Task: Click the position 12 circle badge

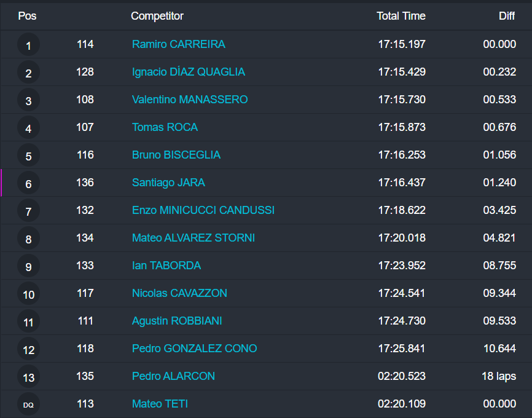Action: pos(28,349)
